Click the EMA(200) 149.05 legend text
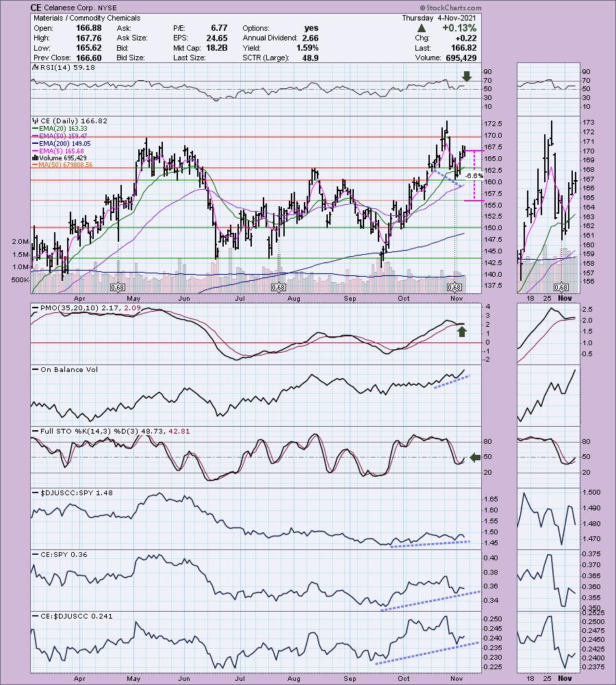 [65, 144]
